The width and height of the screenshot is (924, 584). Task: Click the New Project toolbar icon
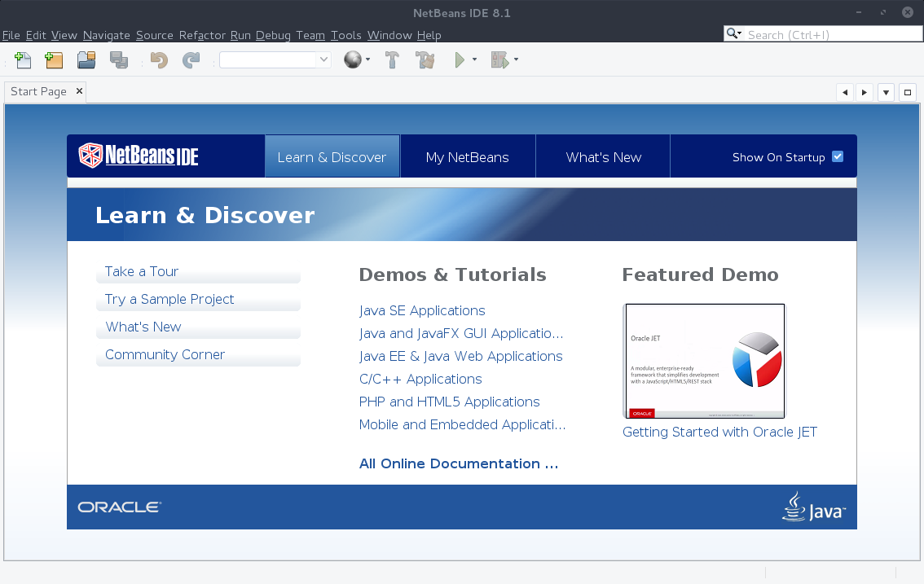(x=55, y=59)
